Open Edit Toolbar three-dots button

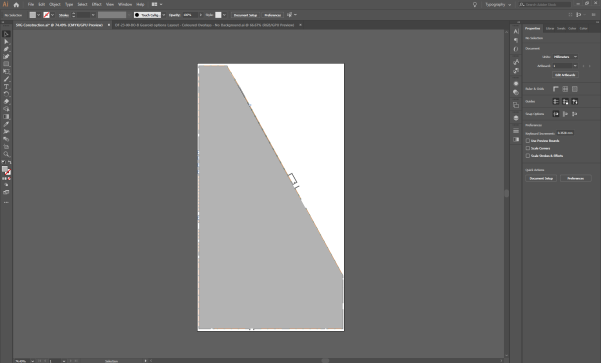(x=6, y=202)
